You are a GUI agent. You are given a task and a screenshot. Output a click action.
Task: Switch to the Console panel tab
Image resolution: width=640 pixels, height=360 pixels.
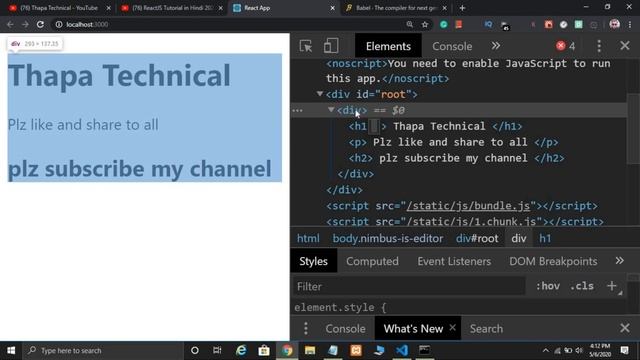coord(452,46)
